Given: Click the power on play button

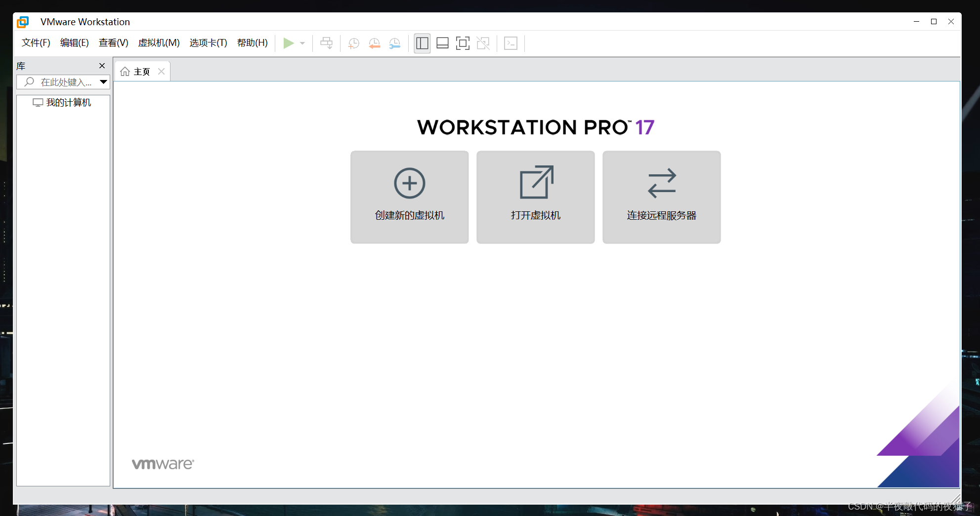Looking at the screenshot, I should pyautogui.click(x=289, y=43).
